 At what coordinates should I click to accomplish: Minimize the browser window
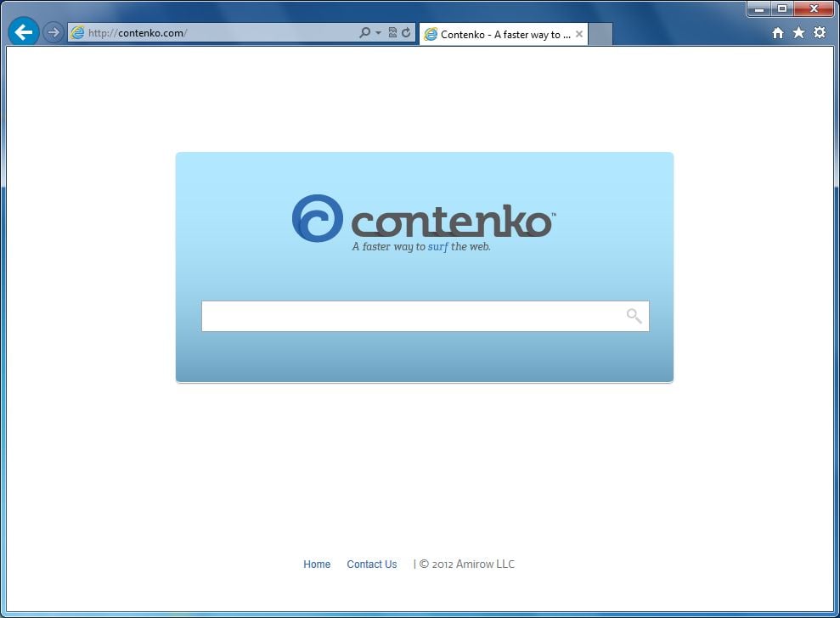tap(759, 8)
